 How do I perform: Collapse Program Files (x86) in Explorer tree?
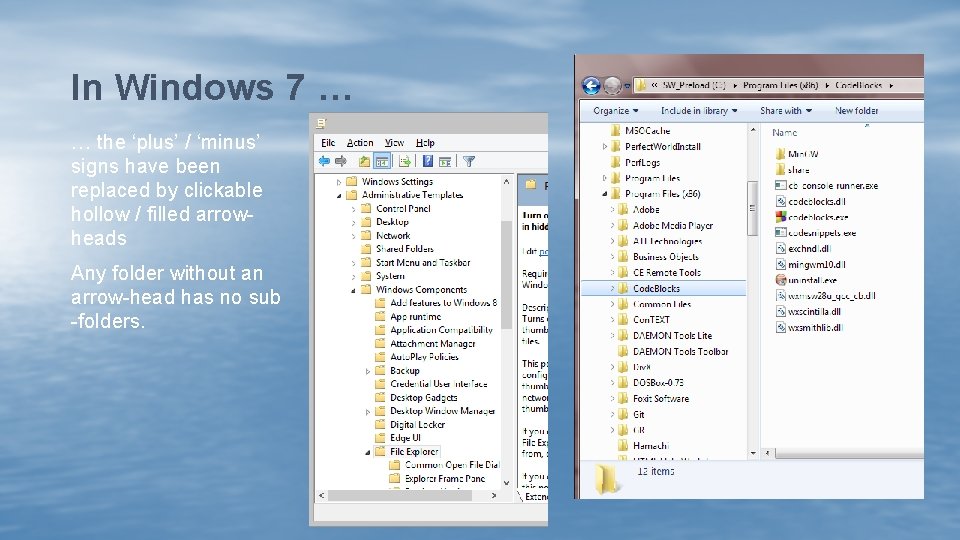[x=604, y=194]
